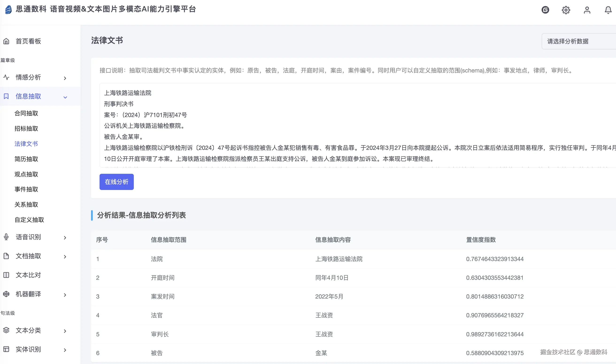Select 合同抽取 in the sidebar
Screen dimensions: 616x364
click(x=26, y=113)
